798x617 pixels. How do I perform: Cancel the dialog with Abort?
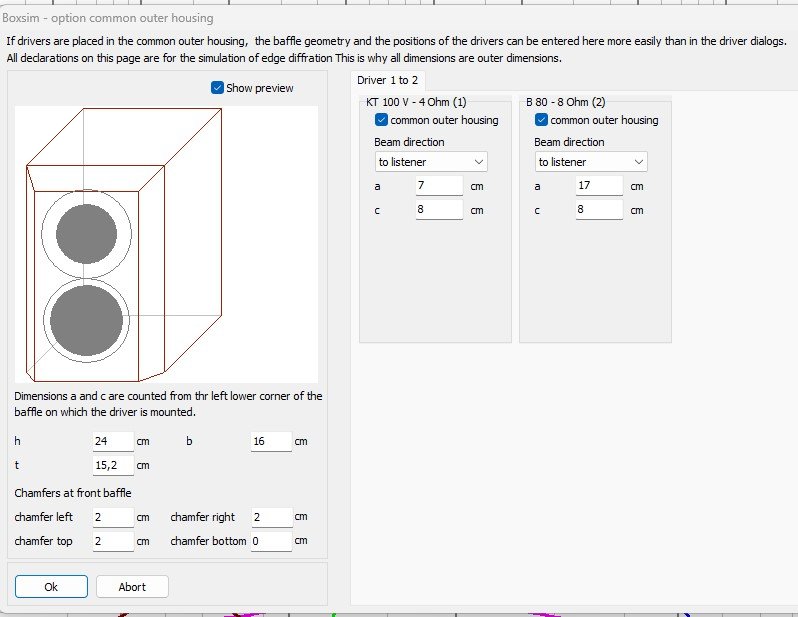(132, 586)
